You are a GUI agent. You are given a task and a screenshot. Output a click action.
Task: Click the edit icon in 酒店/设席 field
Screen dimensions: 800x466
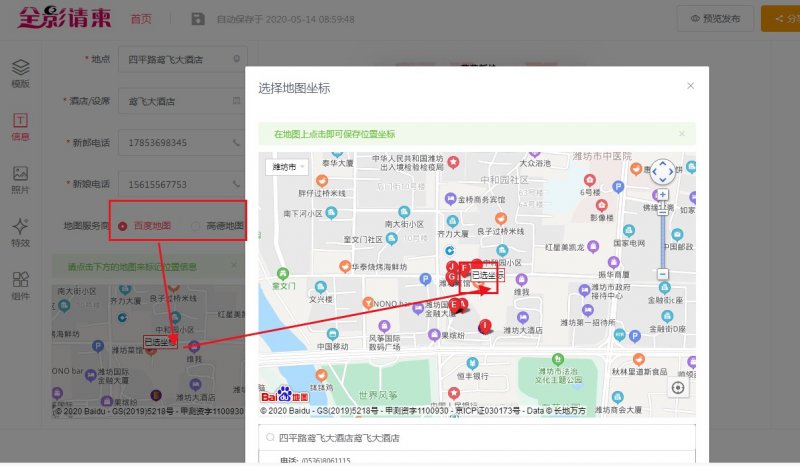[x=236, y=101]
